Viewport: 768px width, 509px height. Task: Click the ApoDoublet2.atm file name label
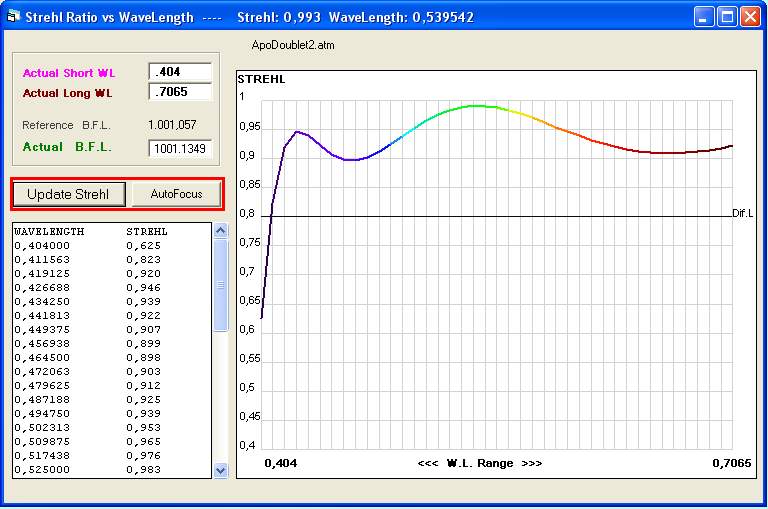[x=293, y=45]
